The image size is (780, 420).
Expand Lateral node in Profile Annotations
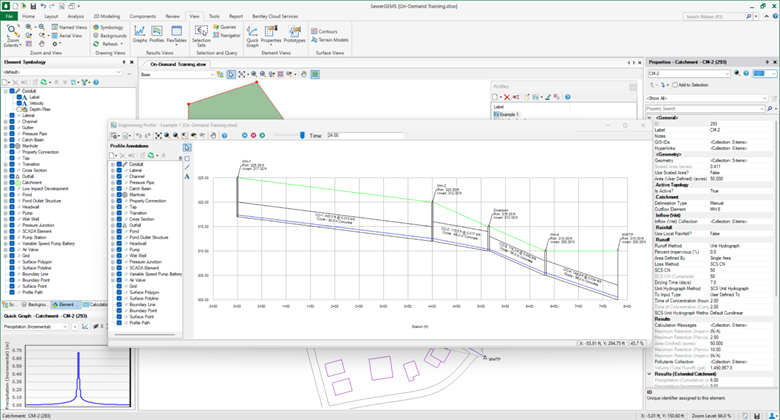tap(113, 170)
